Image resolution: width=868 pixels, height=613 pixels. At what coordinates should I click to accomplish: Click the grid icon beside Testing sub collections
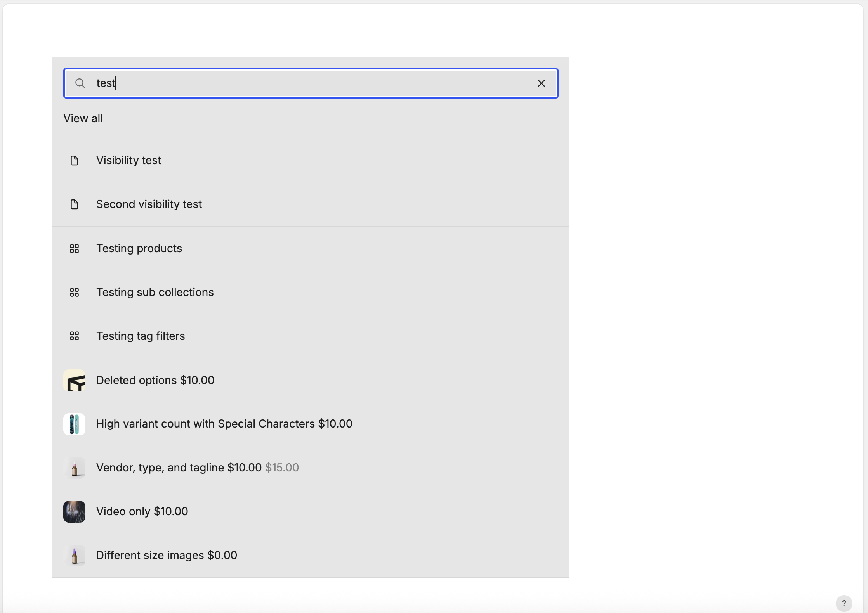(x=74, y=292)
